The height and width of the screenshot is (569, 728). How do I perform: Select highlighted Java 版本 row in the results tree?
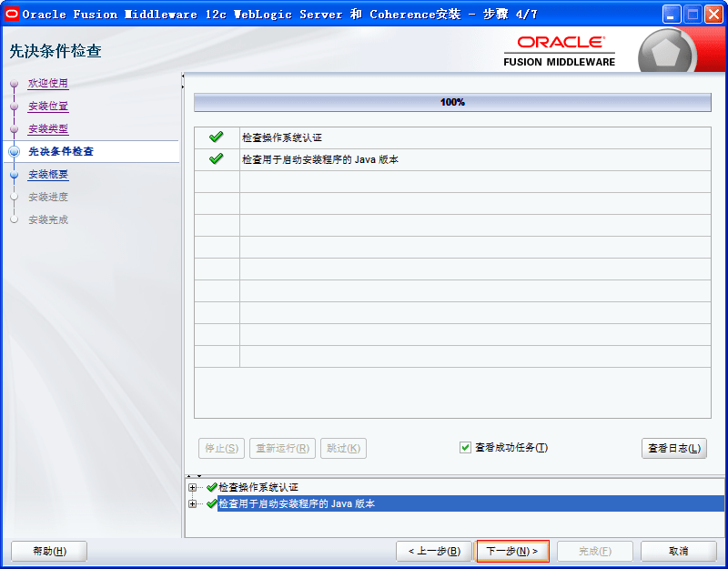pyautogui.click(x=470, y=503)
